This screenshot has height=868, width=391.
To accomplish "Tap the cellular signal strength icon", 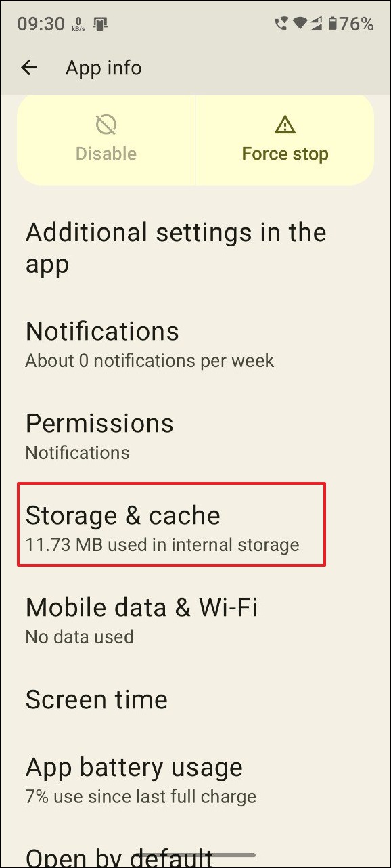I will pos(315,24).
